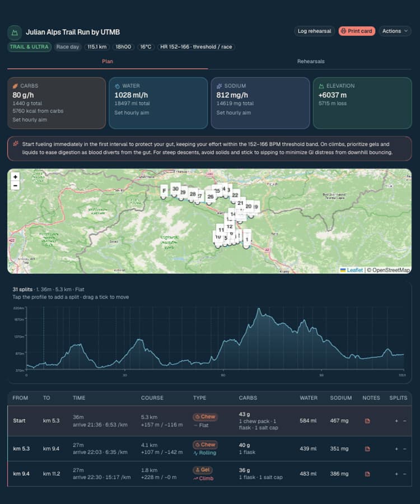Click the Elevation mountain icon
Viewport: 420px width, 504px height.
point(321,86)
